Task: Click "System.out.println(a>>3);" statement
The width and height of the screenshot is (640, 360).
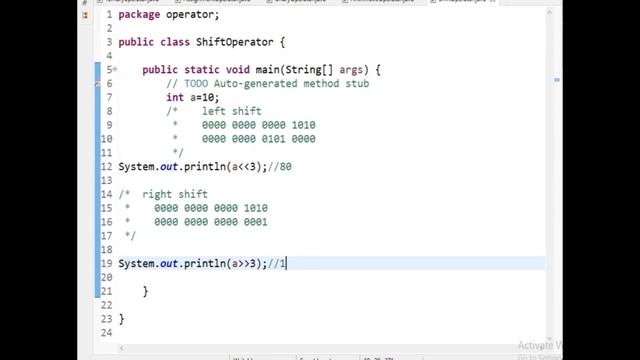Action: 193,264
